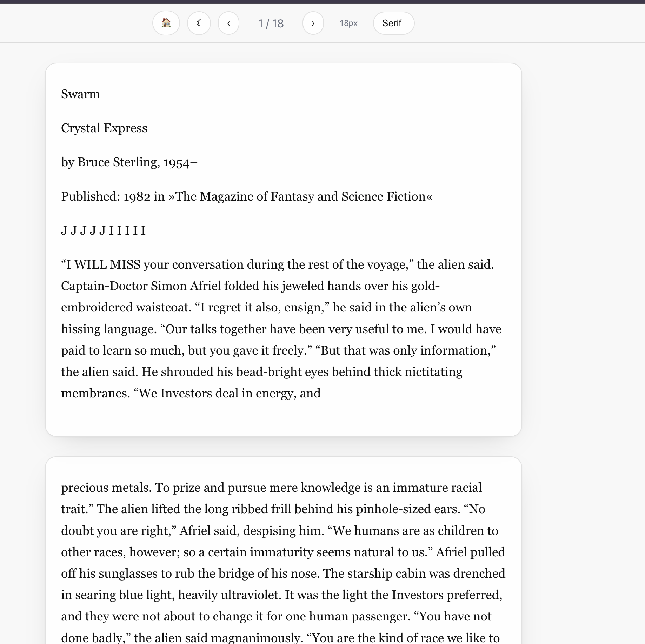The height and width of the screenshot is (644, 645).
Task: Click the author link by Bruce Sterling
Action: pos(129,162)
